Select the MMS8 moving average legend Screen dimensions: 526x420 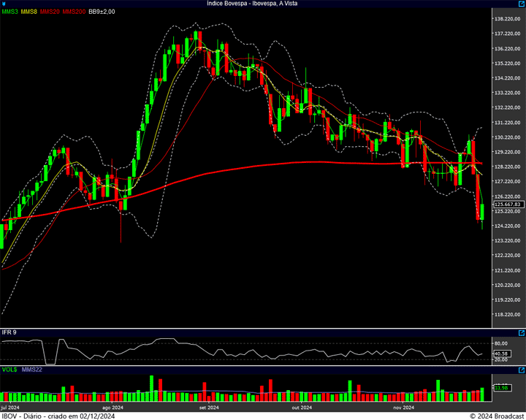[x=29, y=12]
